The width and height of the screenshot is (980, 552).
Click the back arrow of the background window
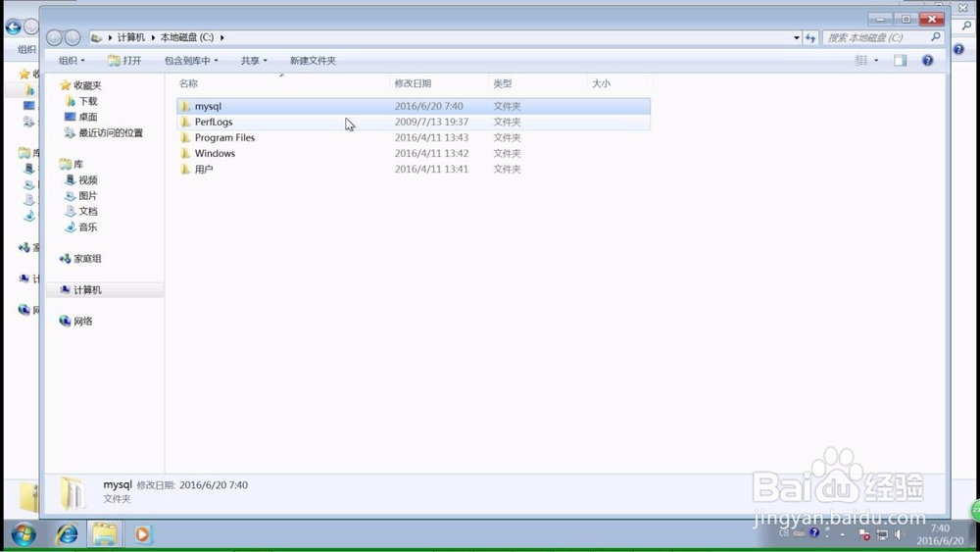coord(13,26)
